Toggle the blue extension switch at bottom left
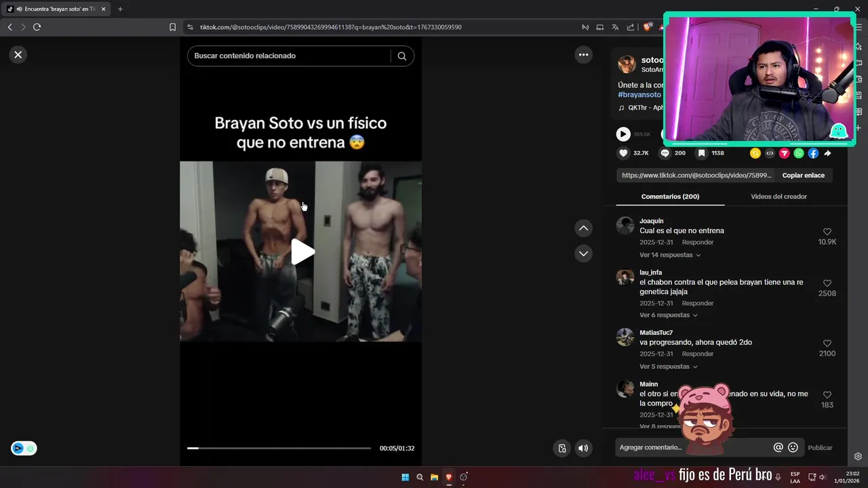This screenshot has width=868, height=488. click(x=24, y=448)
